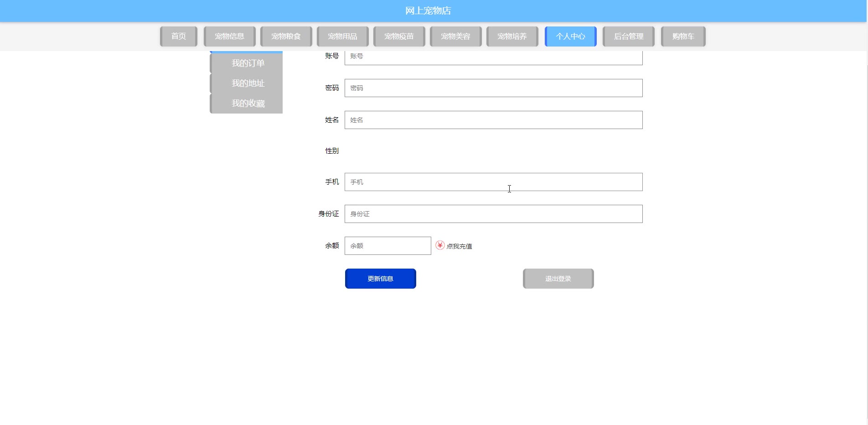Open 我的订单 in sidebar
Image resolution: width=868 pixels, height=425 pixels.
246,63
